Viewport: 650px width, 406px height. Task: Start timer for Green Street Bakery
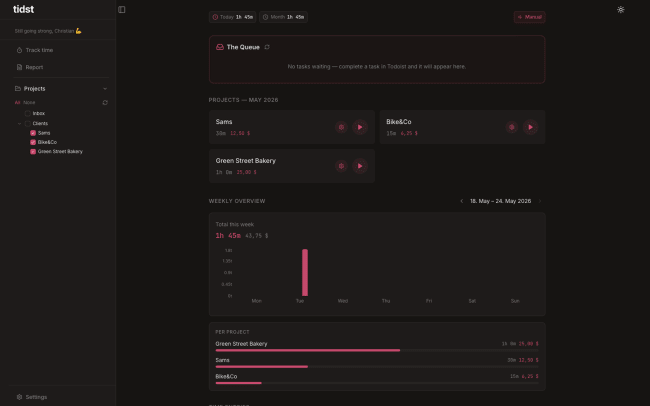coord(360,166)
